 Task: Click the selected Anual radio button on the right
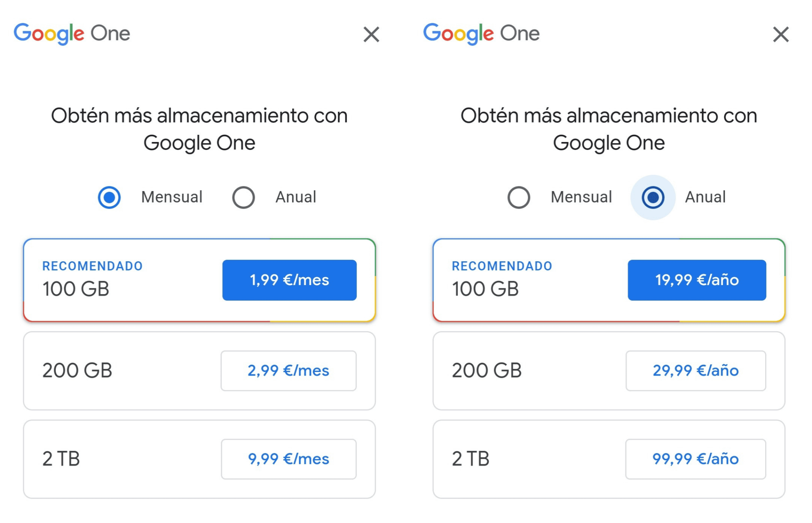(x=653, y=197)
